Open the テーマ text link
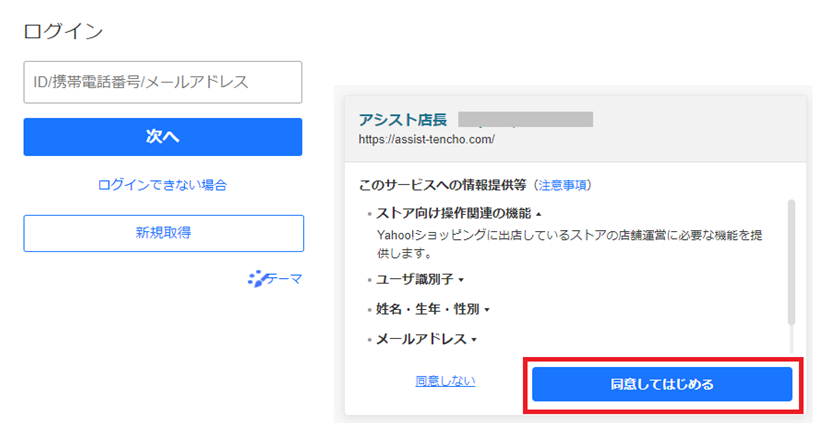Viewport: 833px width, 446px height. pyautogui.click(x=283, y=279)
